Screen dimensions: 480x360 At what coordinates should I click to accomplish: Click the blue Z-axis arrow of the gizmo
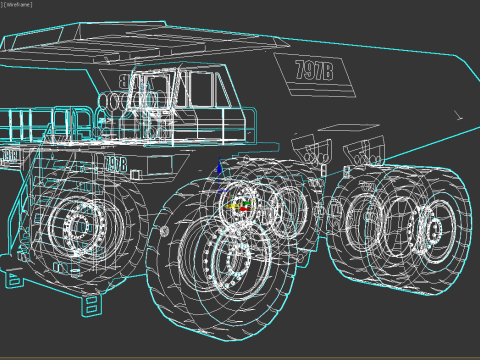(x=219, y=167)
